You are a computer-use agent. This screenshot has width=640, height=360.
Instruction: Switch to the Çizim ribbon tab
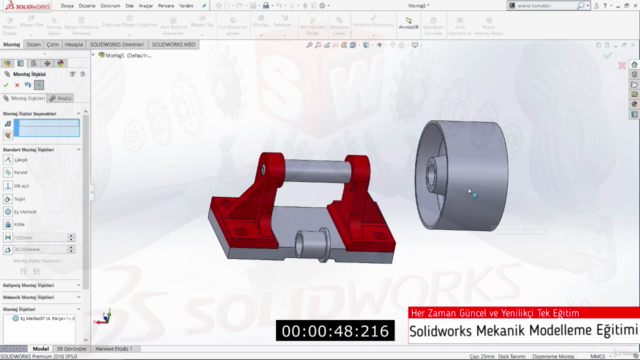(x=53, y=44)
